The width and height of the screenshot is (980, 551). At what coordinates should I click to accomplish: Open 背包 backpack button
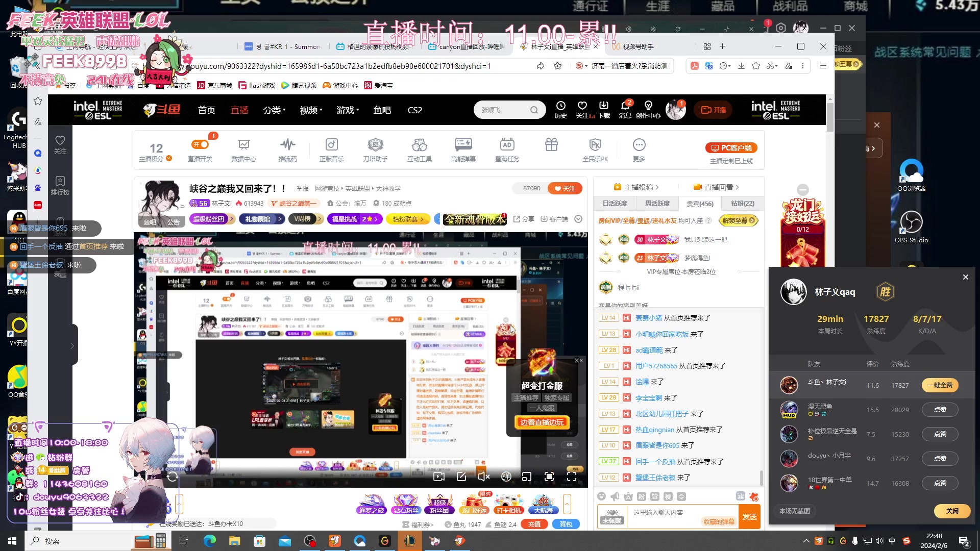pos(566,524)
